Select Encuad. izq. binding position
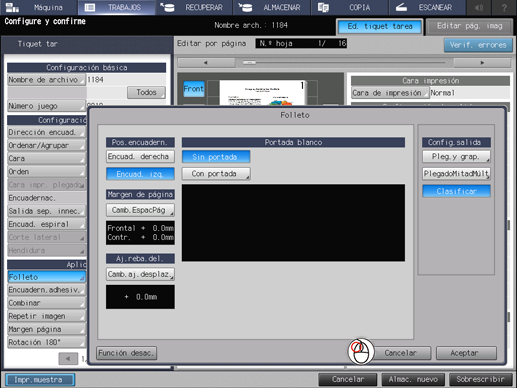The height and width of the screenshot is (388, 517). pyautogui.click(x=140, y=174)
